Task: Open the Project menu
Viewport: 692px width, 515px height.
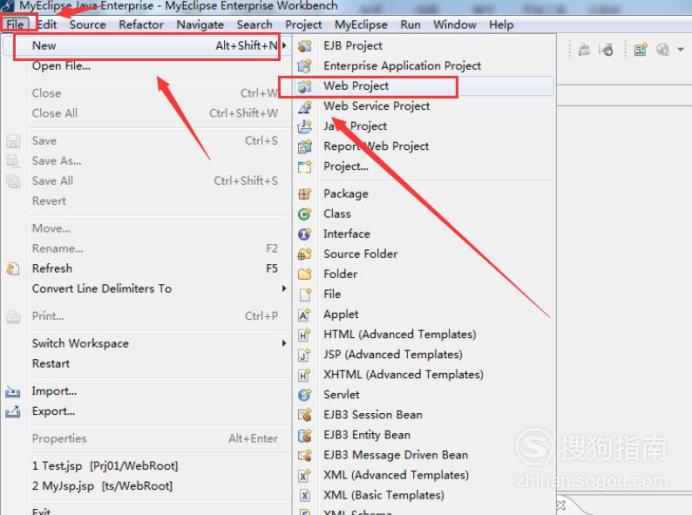Action: click(303, 24)
